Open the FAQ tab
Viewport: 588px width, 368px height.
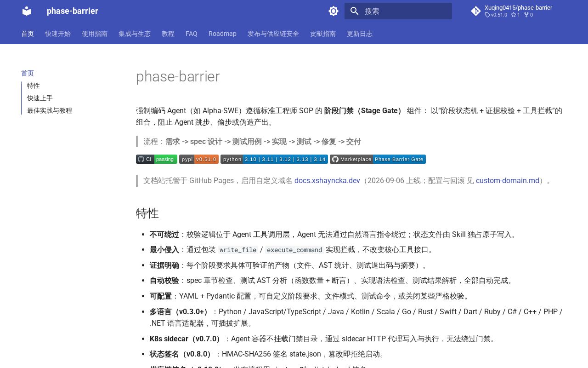(x=192, y=34)
